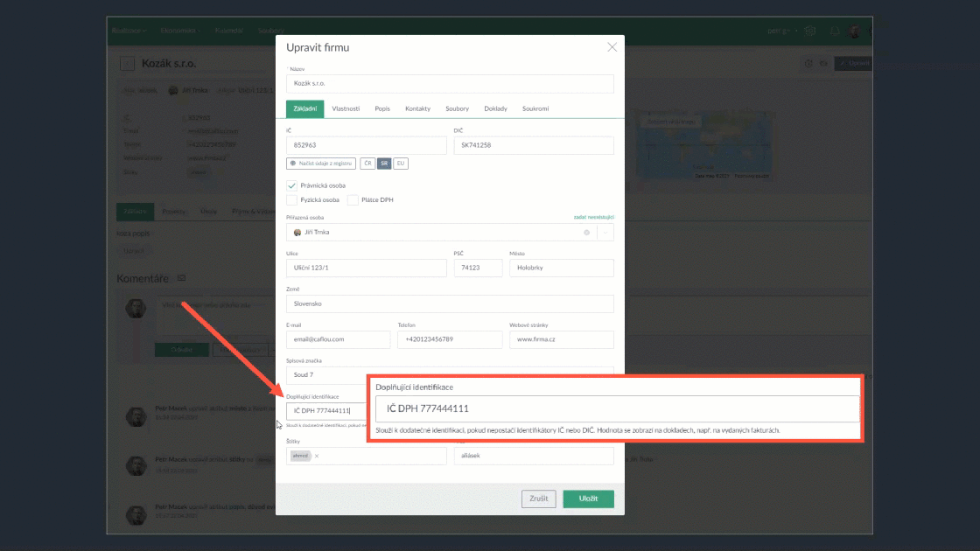Open the Ekonomika menu dropdown

180,31
